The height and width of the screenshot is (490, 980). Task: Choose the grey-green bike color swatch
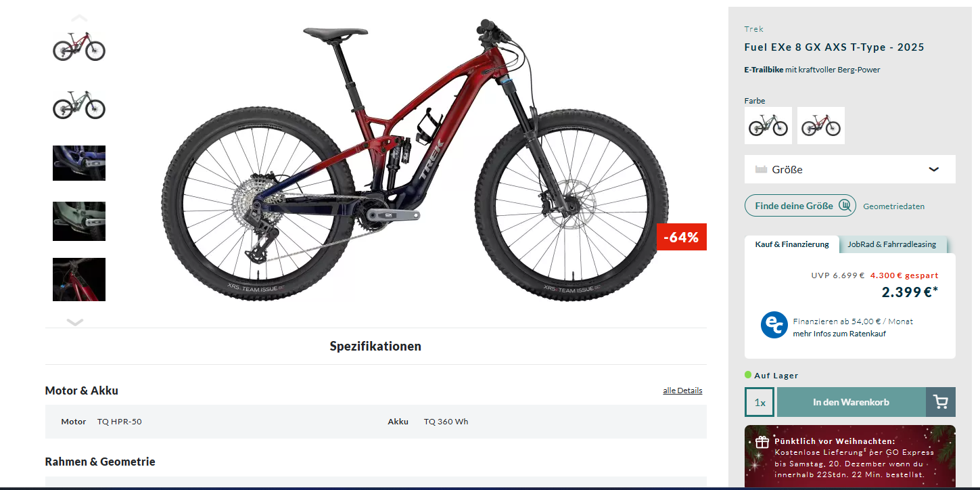click(768, 125)
